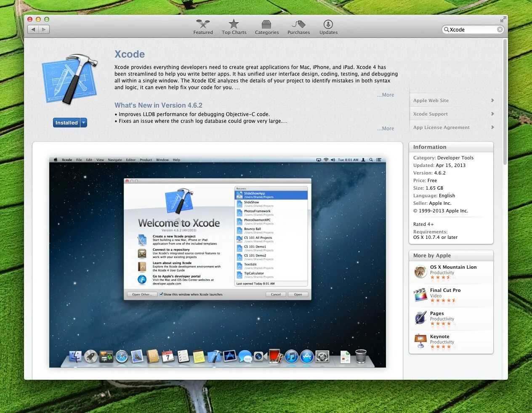Image resolution: width=532 pixels, height=413 pixels.
Task: Open the Navigate menu in the screenshot menu bar
Action: pos(115,160)
